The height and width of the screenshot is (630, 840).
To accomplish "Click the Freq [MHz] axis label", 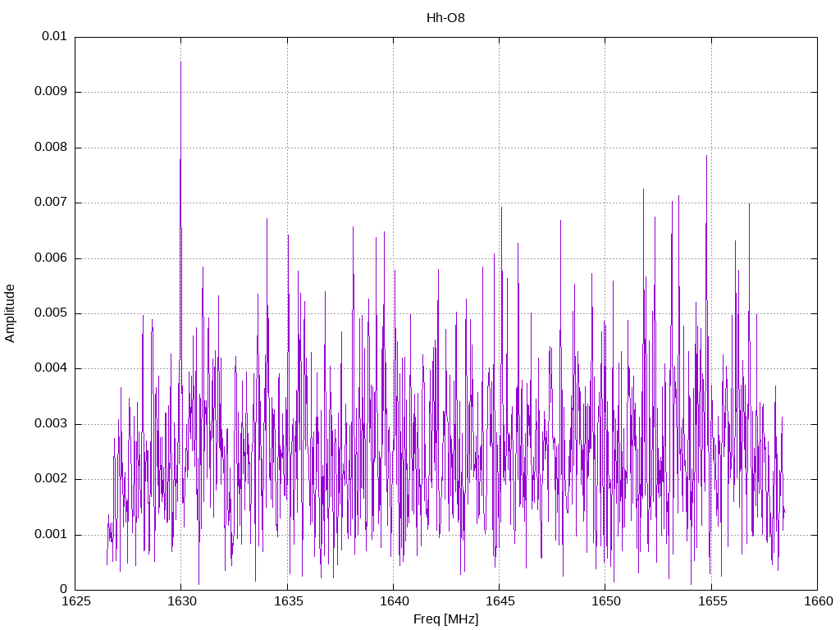I will pyautogui.click(x=445, y=619).
